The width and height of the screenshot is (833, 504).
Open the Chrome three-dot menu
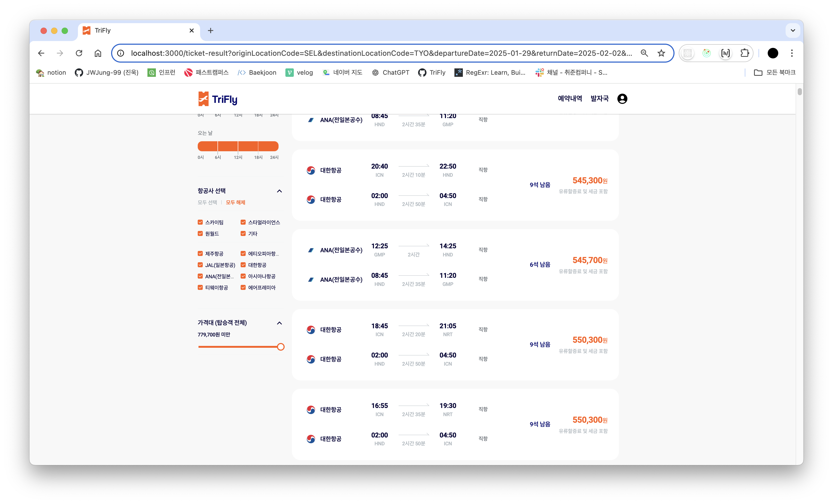click(792, 53)
